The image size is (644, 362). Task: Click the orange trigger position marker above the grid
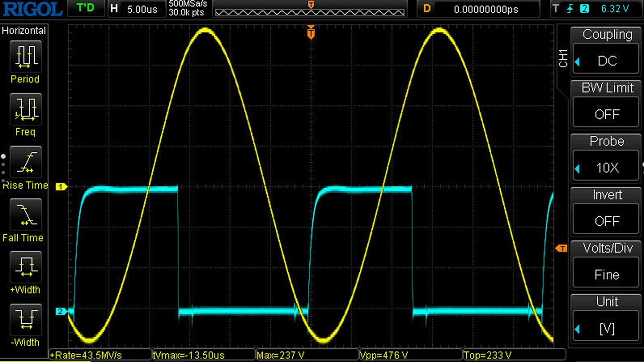[x=311, y=33]
